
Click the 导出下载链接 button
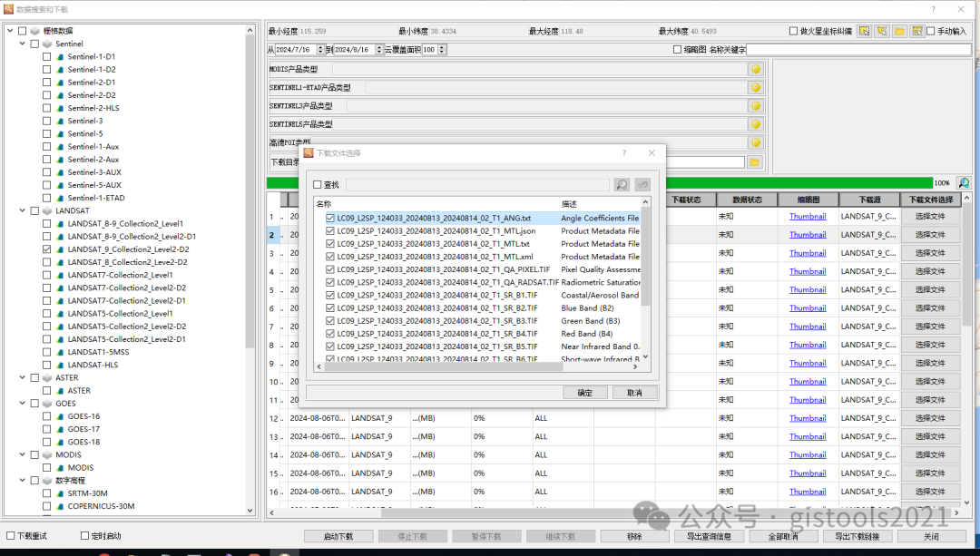(857, 536)
